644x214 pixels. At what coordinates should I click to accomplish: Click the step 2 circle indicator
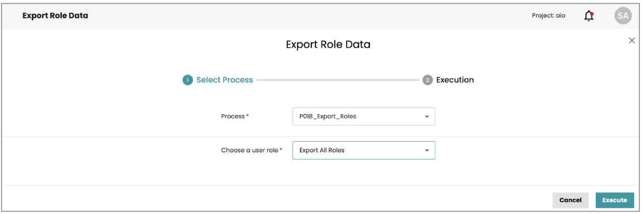point(428,80)
